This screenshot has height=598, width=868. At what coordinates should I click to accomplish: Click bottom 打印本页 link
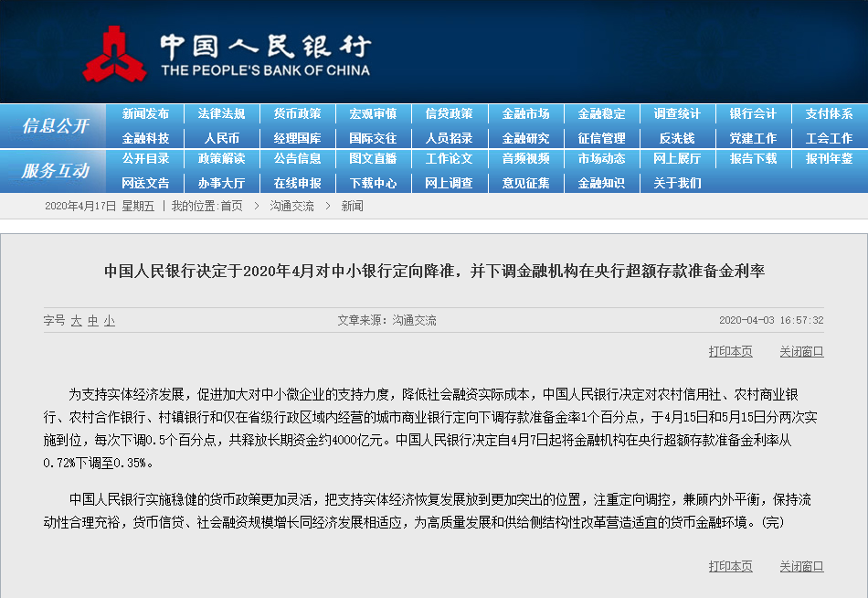[731, 566]
